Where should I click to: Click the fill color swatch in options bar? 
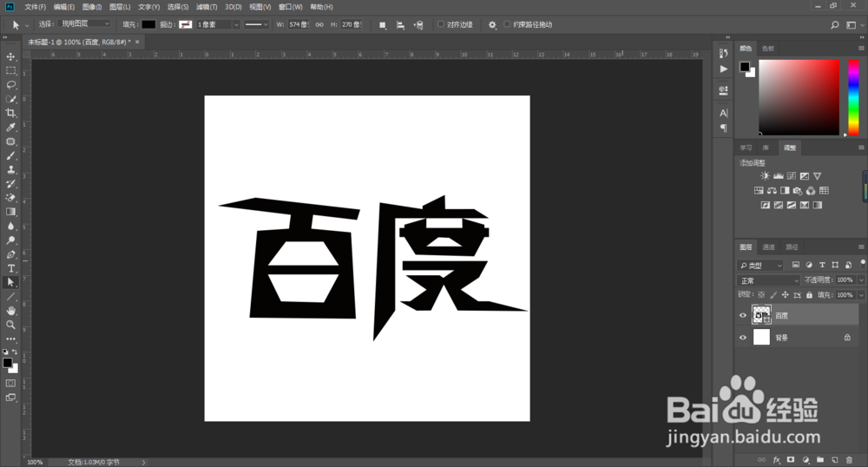148,24
